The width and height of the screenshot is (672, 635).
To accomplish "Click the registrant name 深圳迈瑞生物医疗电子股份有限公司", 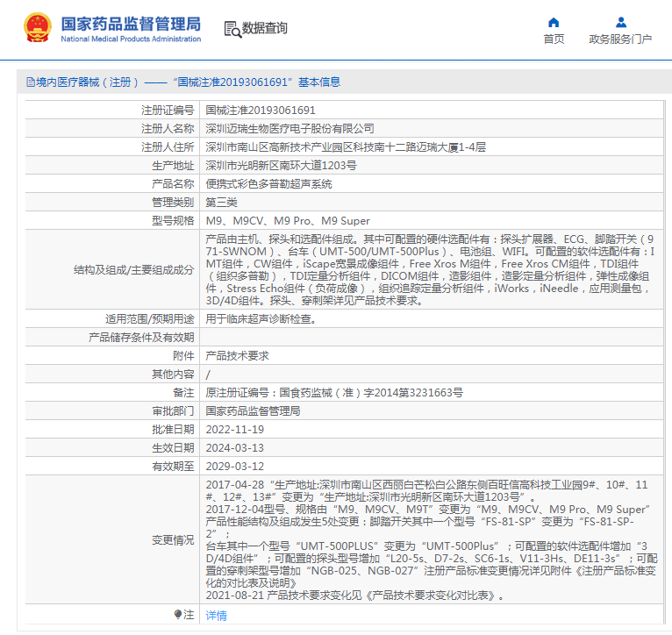I will pyautogui.click(x=290, y=129).
